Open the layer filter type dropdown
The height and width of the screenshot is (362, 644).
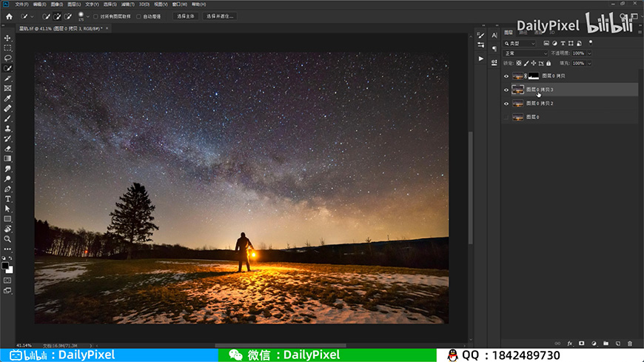[520, 43]
